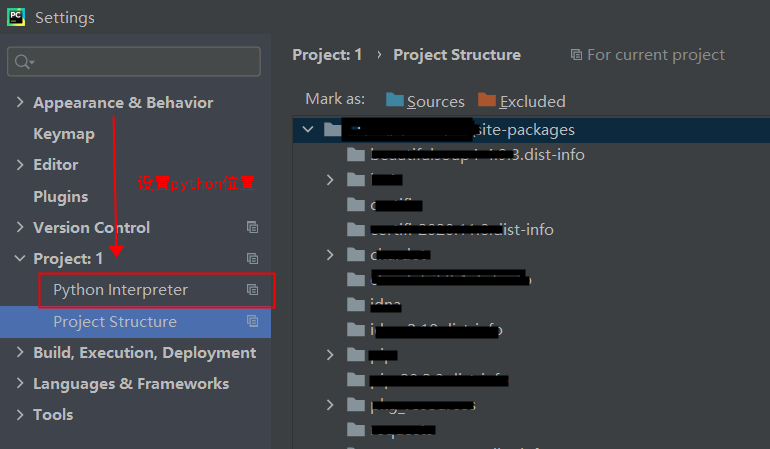770x449 pixels.
Task: Click the PyCharm logo icon in title bar
Action: (x=16, y=17)
